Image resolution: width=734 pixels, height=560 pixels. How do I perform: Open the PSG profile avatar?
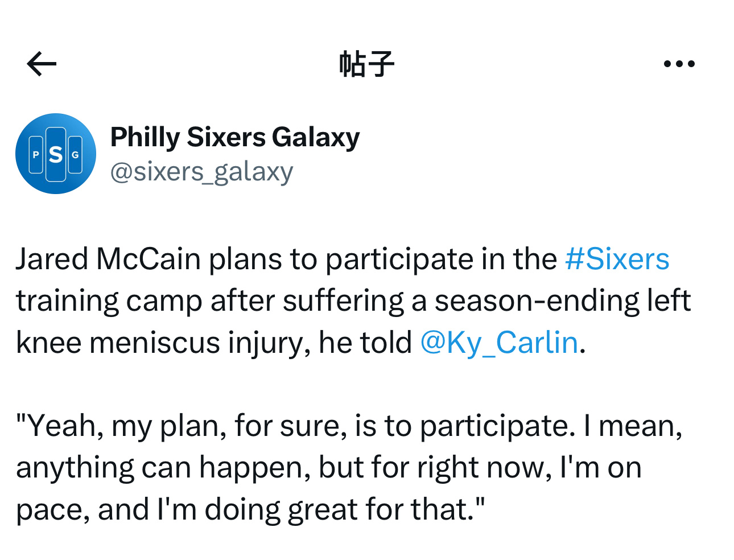point(56,154)
